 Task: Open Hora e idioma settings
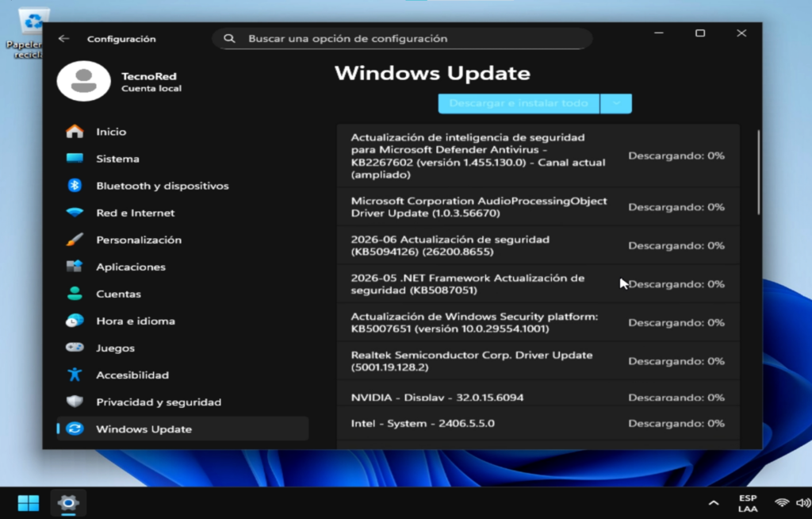182,321
